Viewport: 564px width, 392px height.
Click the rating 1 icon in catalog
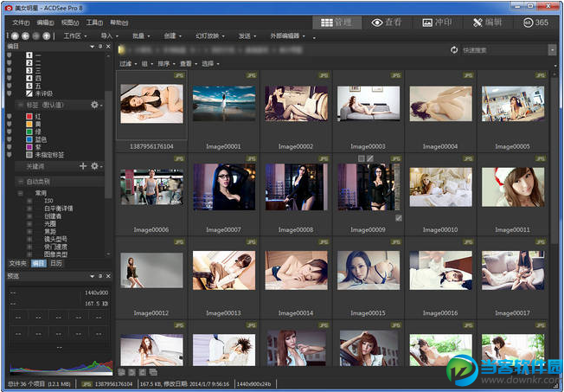coord(29,55)
